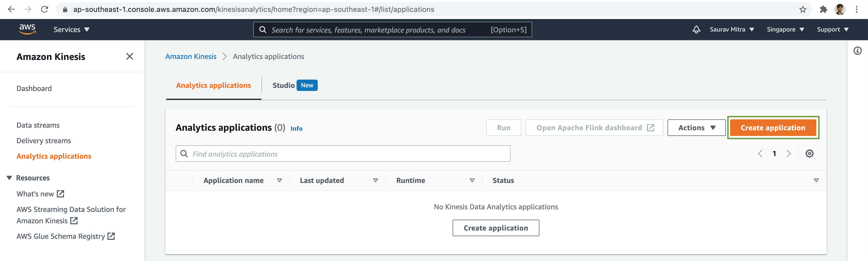
Task: Click the orange Create application button
Action: [773, 128]
